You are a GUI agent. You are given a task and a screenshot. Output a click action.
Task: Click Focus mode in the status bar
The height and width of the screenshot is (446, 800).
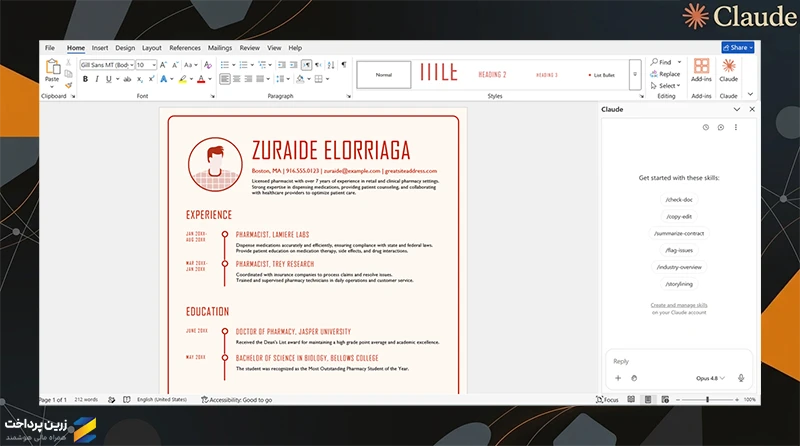pos(607,400)
